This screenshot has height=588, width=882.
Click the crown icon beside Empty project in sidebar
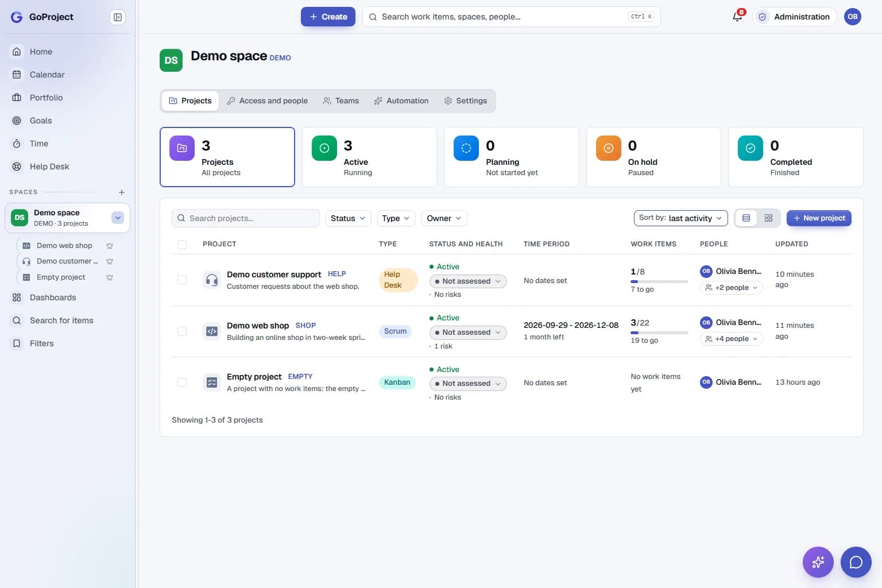(110, 277)
